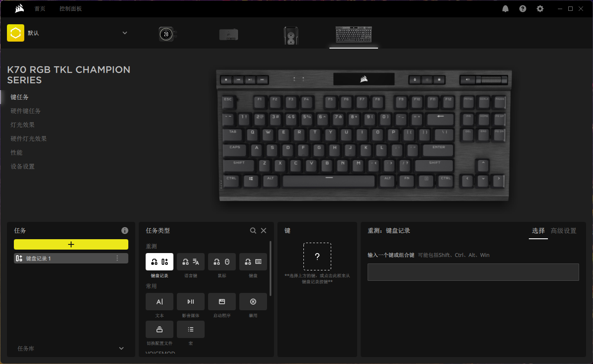Screen dimensions: 593x364
Task: Click the backspace key on the keyboard image
Action: (x=440, y=119)
